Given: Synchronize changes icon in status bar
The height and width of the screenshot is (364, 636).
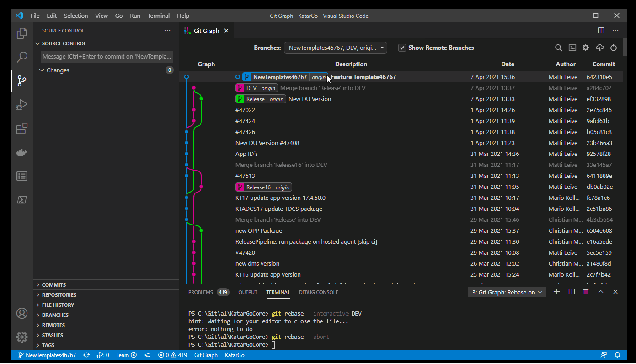Looking at the screenshot, I should (x=86, y=355).
